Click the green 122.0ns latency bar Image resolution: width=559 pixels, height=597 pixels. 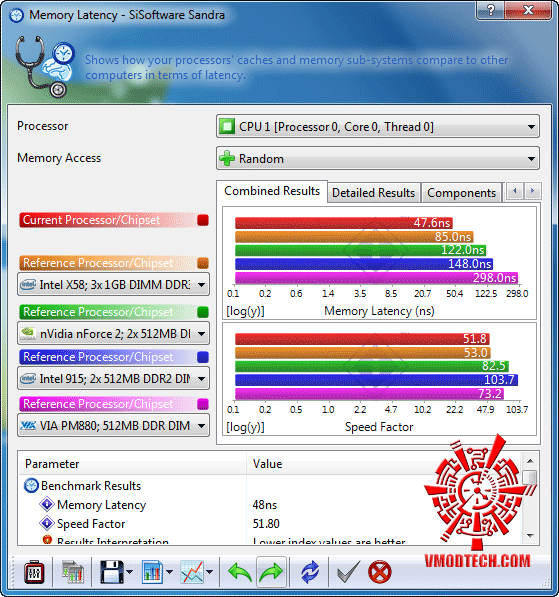360,250
